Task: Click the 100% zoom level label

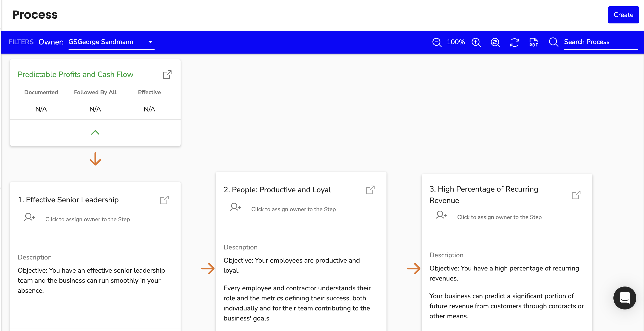Action: (456, 42)
